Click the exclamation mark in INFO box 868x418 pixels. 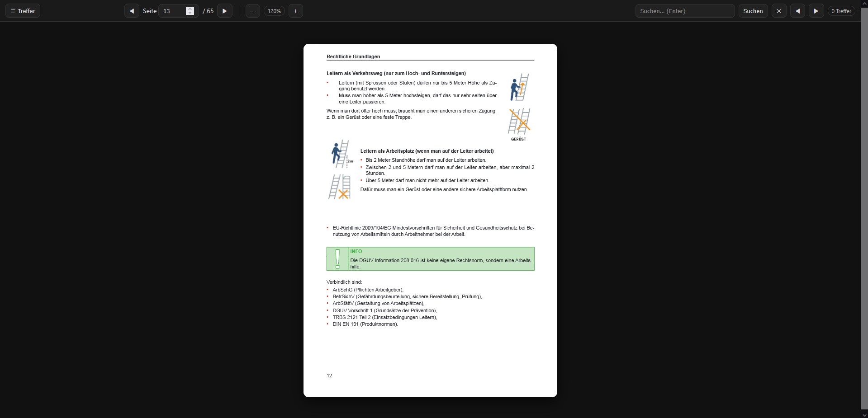[337, 258]
